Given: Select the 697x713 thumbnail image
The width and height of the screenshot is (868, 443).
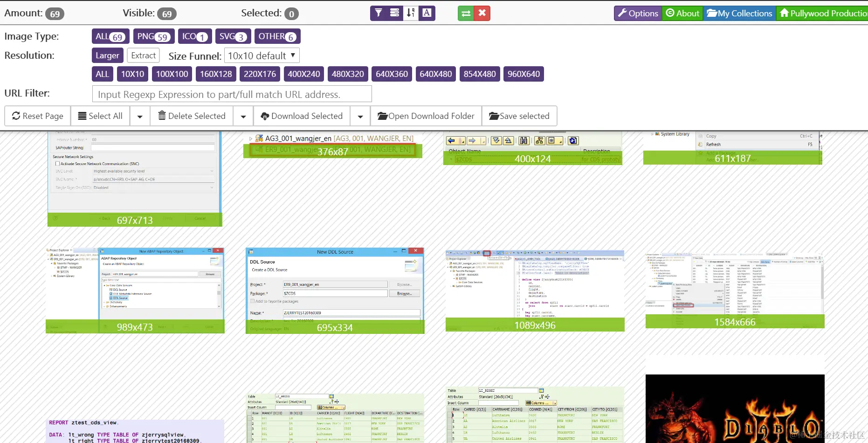Looking at the screenshot, I should [135, 179].
